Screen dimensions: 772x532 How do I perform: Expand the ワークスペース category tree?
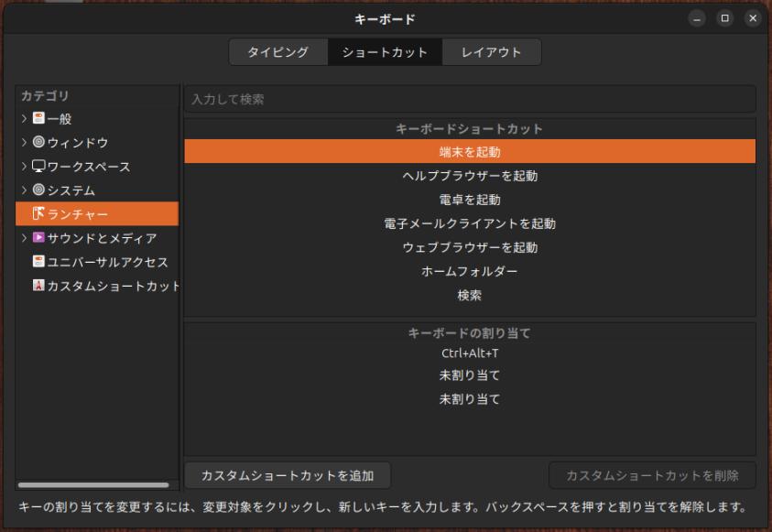click(24, 167)
